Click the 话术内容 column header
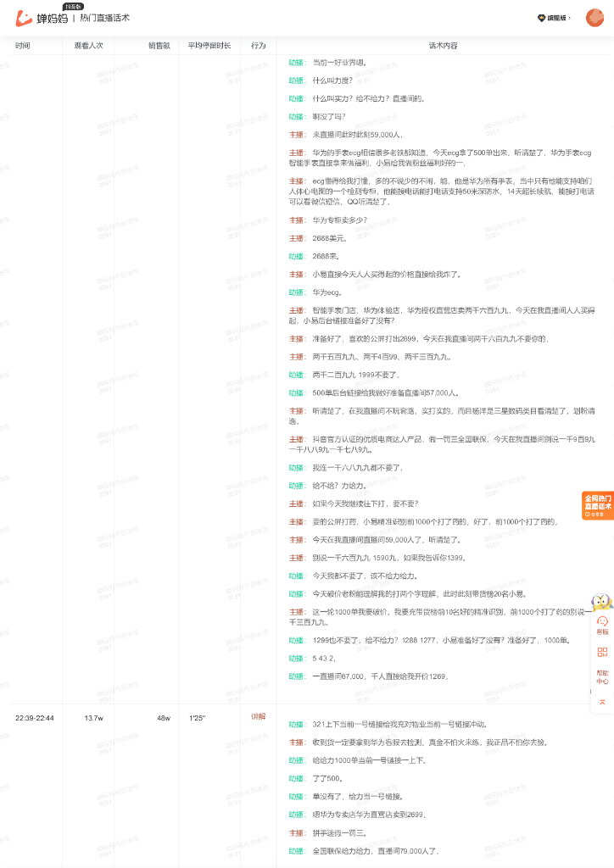 [443, 46]
